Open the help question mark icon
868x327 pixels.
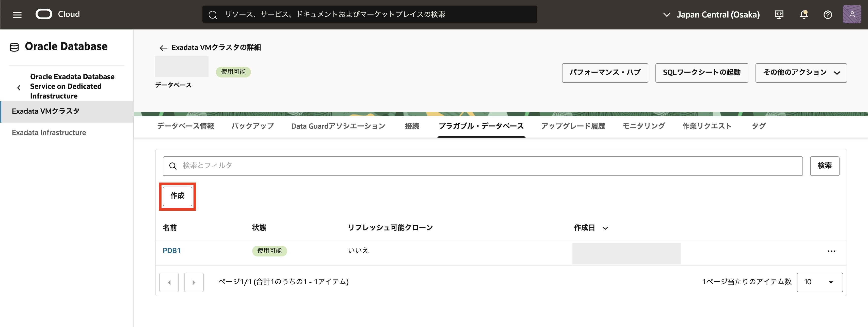point(828,14)
